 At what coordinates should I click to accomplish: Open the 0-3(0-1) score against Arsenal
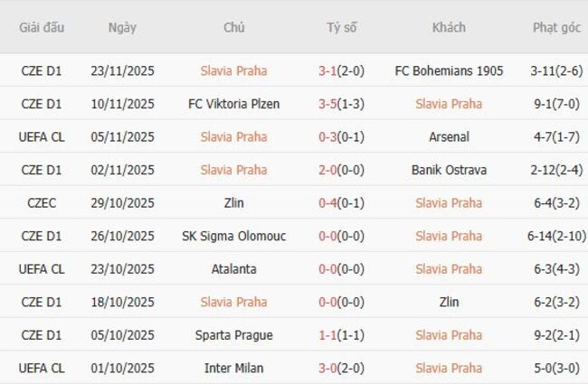(342, 137)
